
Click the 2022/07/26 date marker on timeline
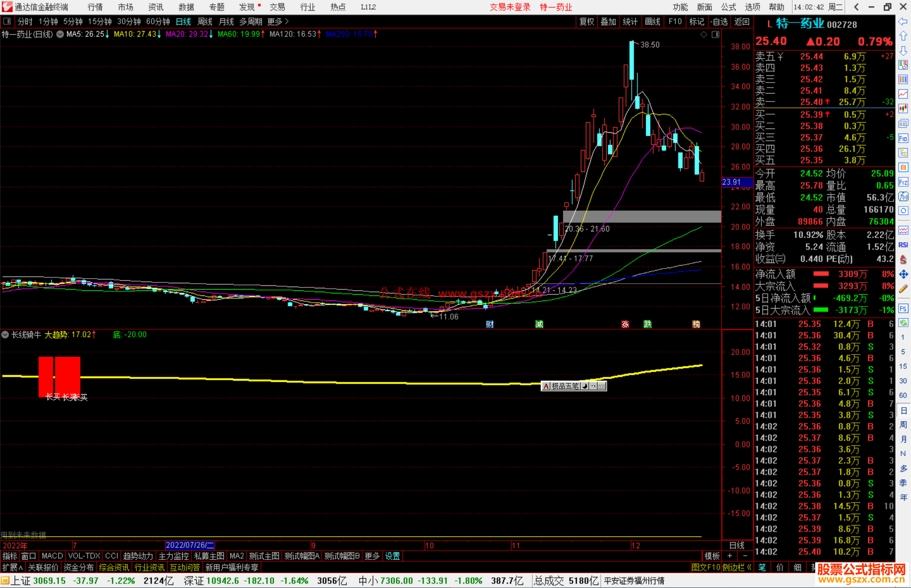click(x=190, y=545)
